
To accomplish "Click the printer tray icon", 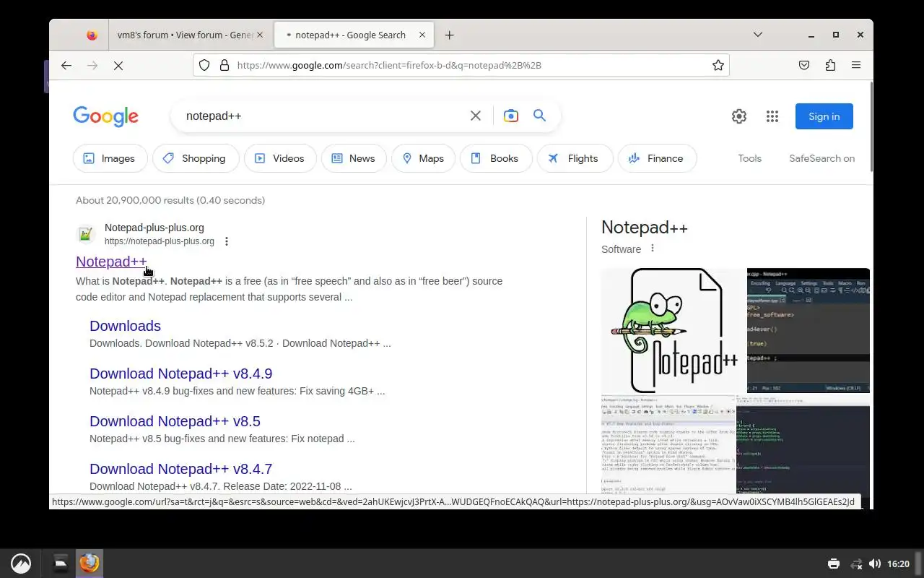I will (834, 564).
